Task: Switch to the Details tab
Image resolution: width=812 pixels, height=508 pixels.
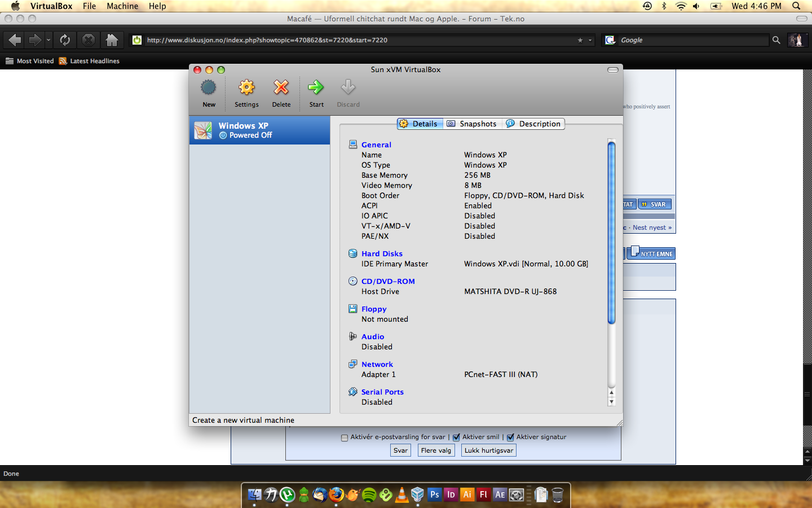Action: click(x=420, y=124)
